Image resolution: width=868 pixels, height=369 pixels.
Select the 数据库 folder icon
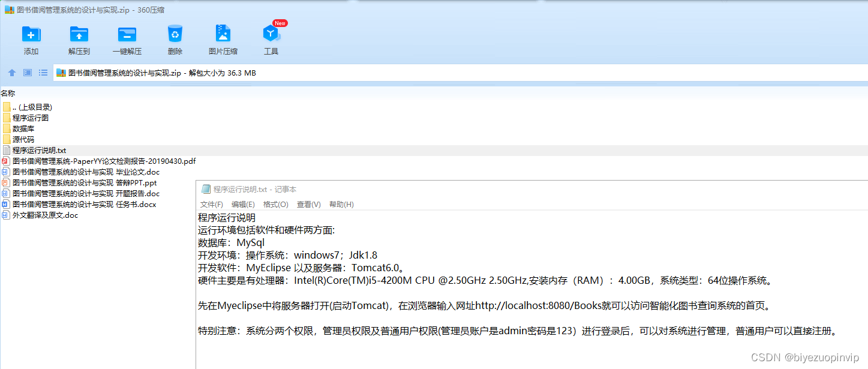[x=7, y=128]
